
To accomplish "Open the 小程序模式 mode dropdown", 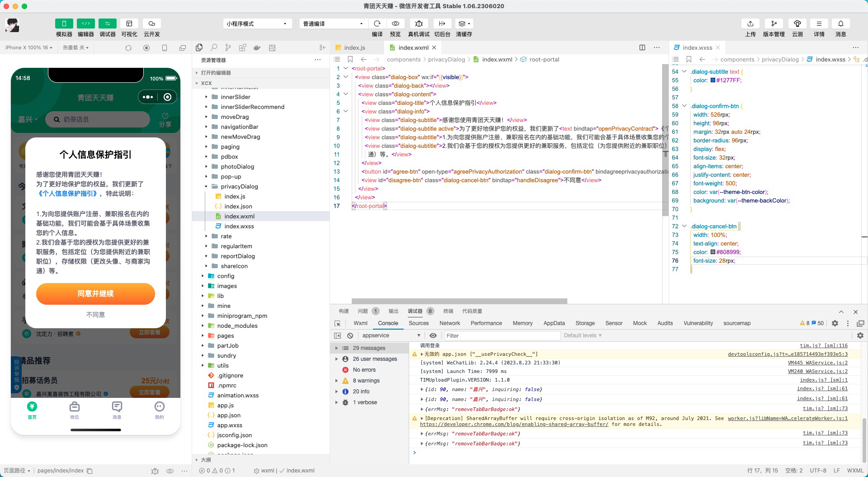I will 257,24.
